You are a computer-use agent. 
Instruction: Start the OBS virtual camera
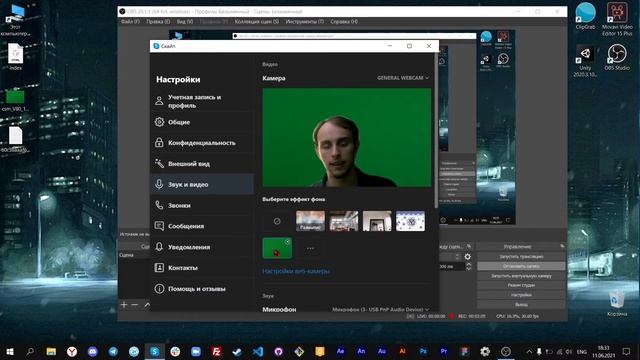point(521,276)
